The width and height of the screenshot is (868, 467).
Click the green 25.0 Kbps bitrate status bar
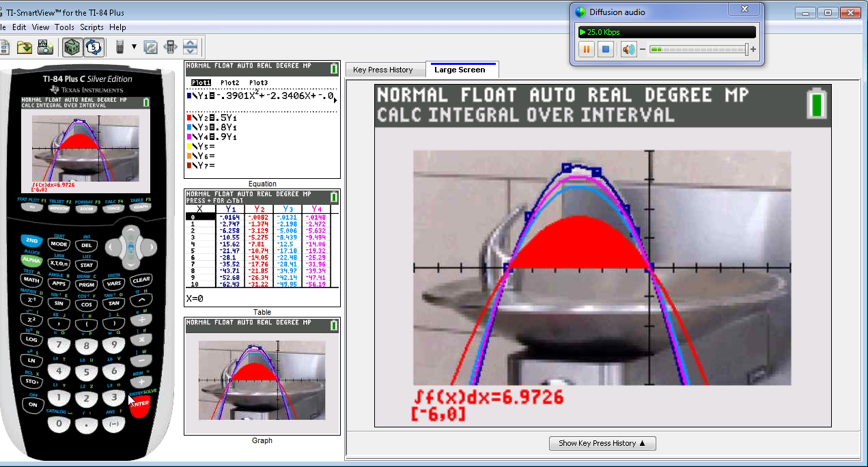[x=667, y=32]
